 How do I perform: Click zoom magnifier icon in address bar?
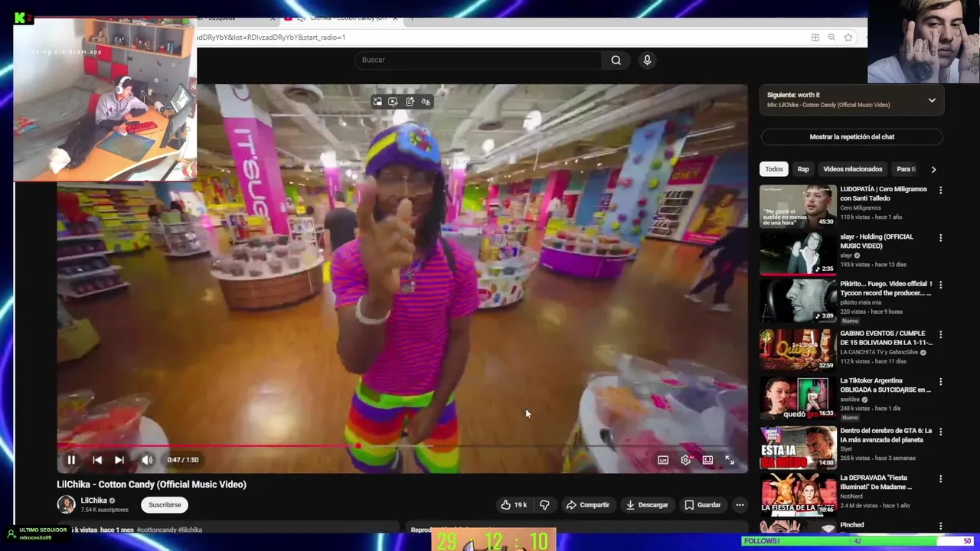pyautogui.click(x=831, y=37)
